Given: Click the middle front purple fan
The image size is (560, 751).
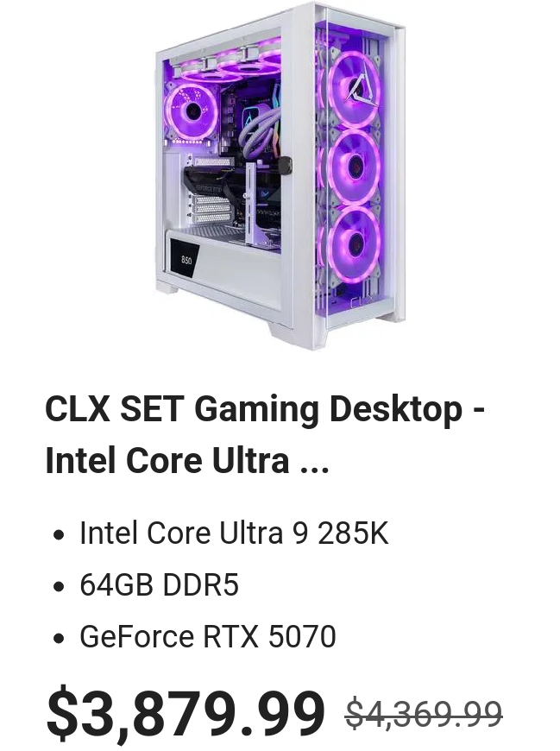Looking at the screenshot, I should [356, 166].
